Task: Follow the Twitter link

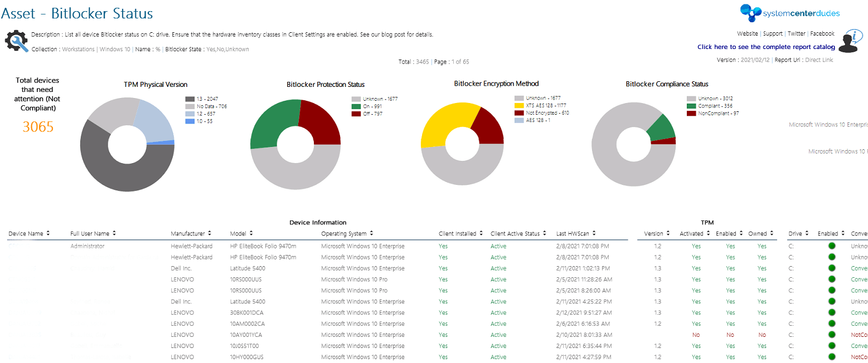Action: pos(796,33)
